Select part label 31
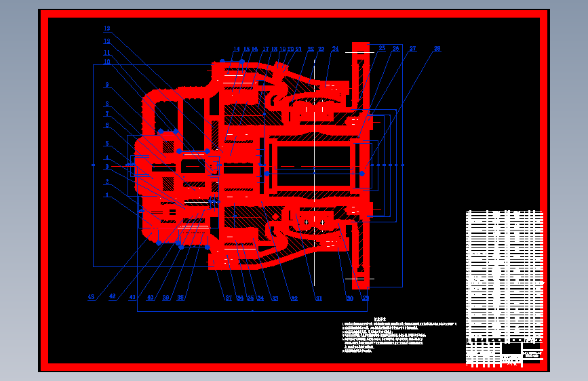Screen dimensions: 588x381 click(319, 298)
